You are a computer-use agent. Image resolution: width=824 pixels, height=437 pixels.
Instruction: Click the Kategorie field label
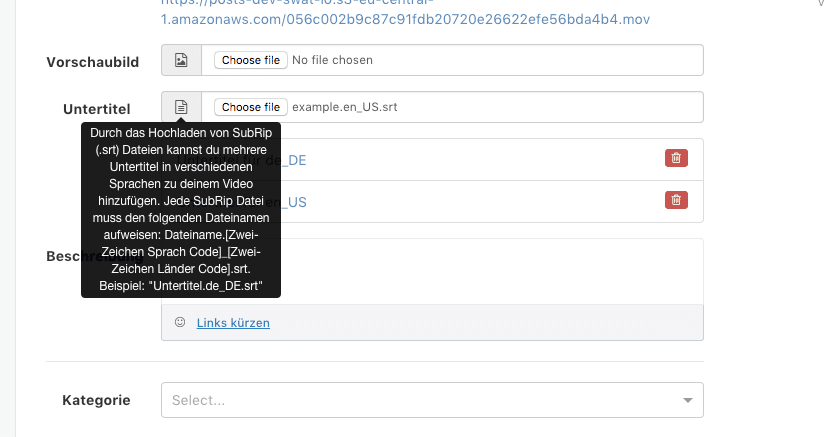tap(96, 400)
